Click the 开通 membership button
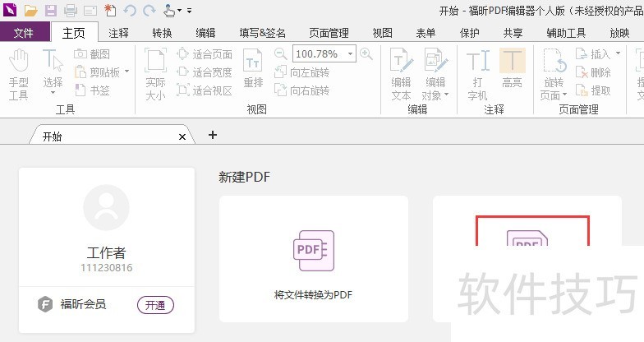644x342 pixels. 155,305
